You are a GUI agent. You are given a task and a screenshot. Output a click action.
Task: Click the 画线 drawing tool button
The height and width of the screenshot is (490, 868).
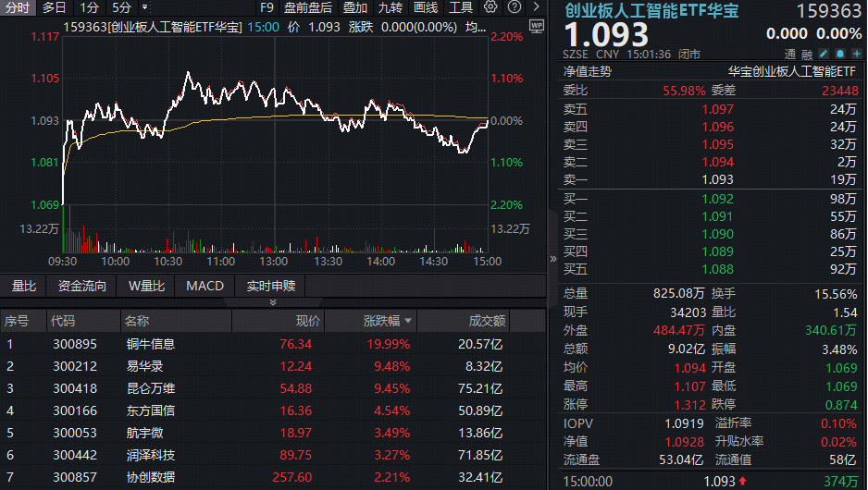426,7
